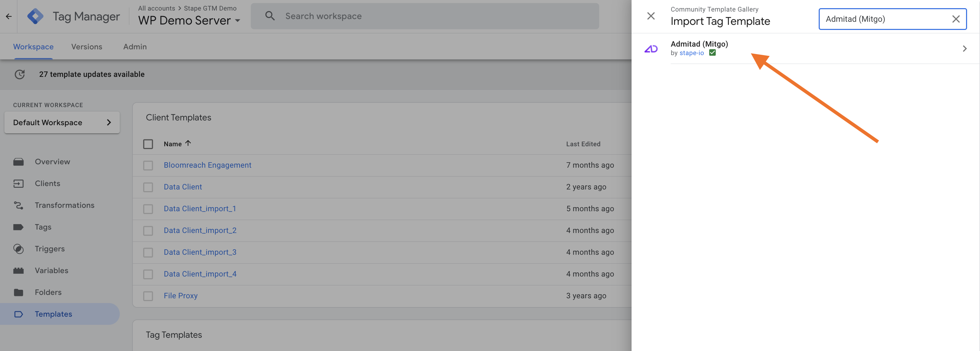Switch to the Versions tab

[x=87, y=46]
